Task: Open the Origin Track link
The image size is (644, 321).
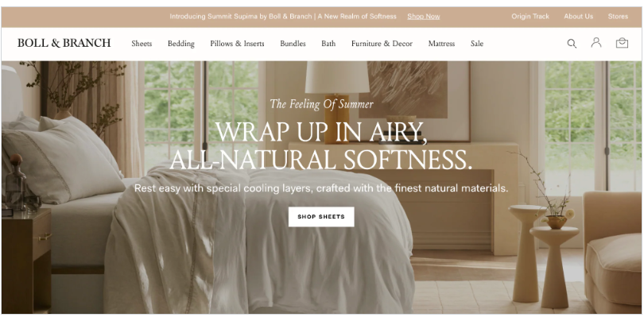Action: [x=530, y=17]
